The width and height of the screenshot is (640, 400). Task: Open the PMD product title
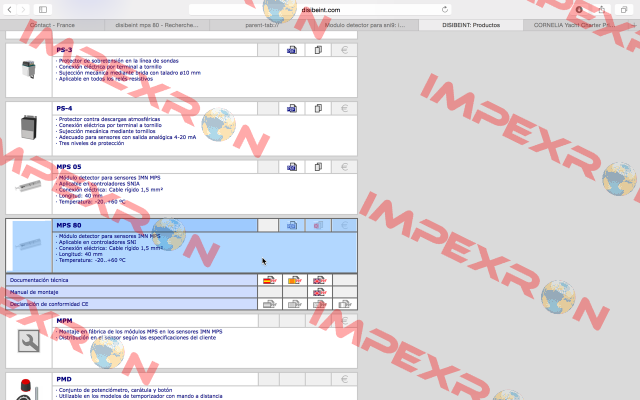tap(64, 379)
